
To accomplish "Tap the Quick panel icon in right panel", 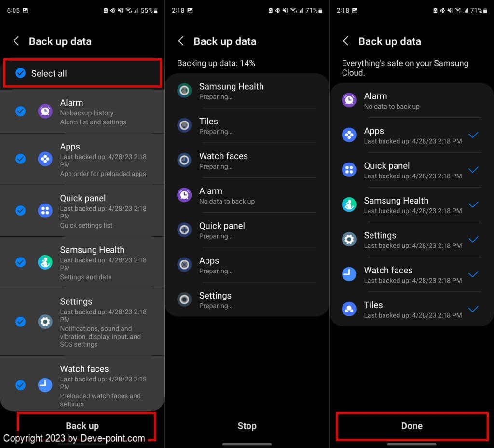I will tap(349, 170).
